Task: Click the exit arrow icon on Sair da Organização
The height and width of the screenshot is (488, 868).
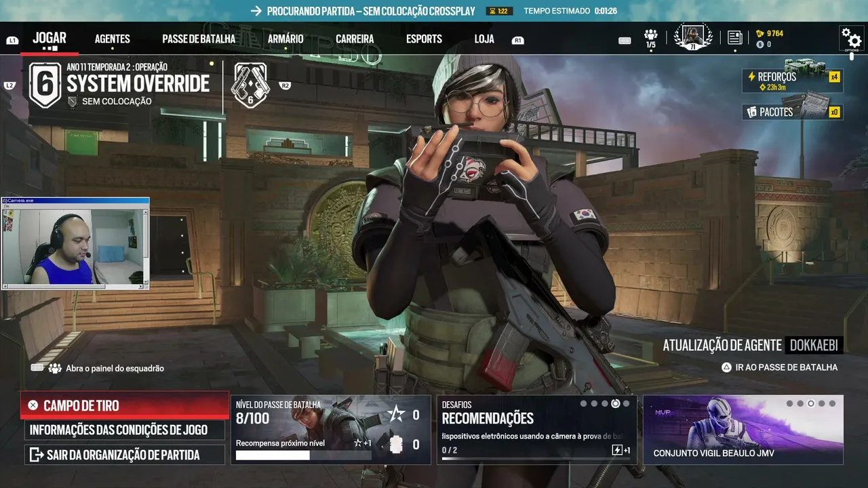Action: pos(36,454)
